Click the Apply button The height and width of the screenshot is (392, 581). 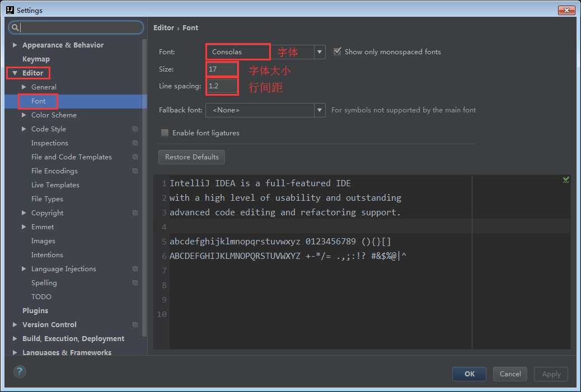point(551,374)
